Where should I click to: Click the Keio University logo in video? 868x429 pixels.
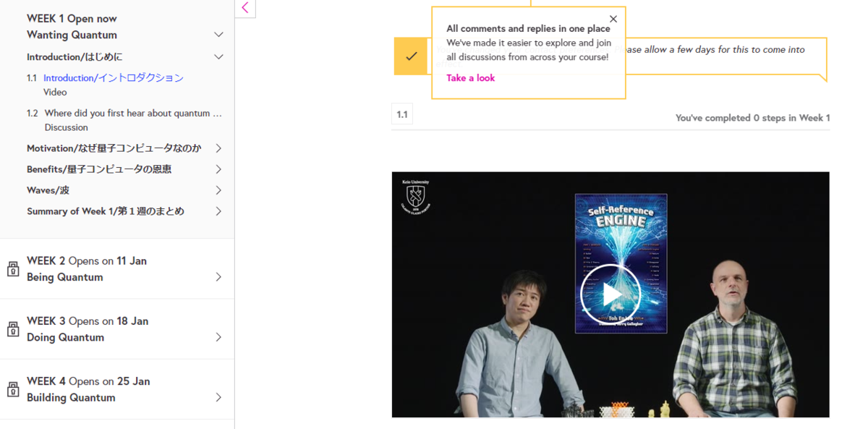tap(415, 197)
